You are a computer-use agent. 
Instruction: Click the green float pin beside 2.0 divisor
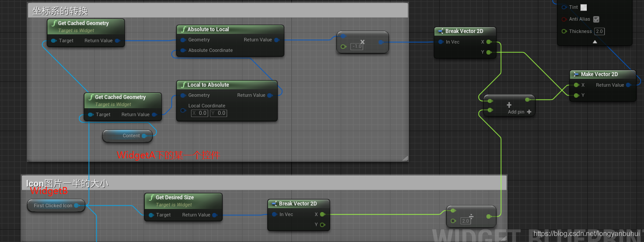point(454,221)
